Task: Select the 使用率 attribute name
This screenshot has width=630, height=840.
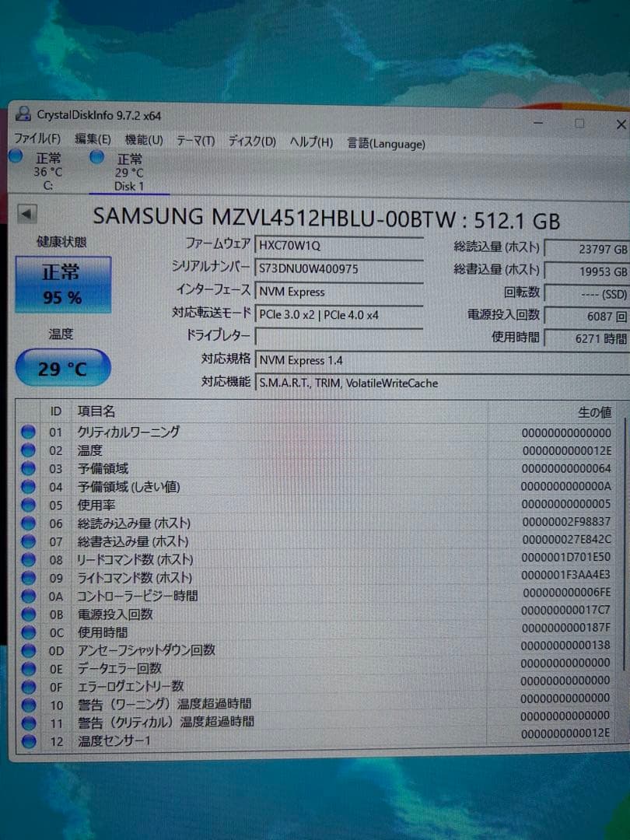Action: point(96,505)
